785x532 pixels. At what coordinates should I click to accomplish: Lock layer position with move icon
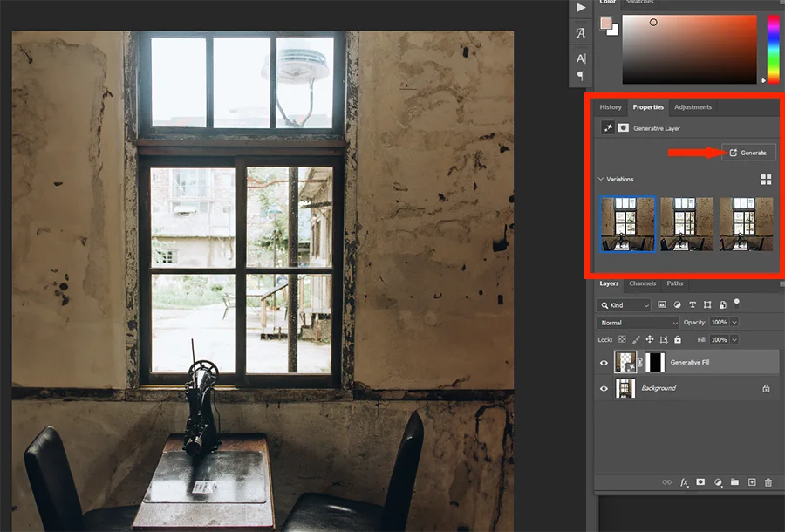pos(649,339)
